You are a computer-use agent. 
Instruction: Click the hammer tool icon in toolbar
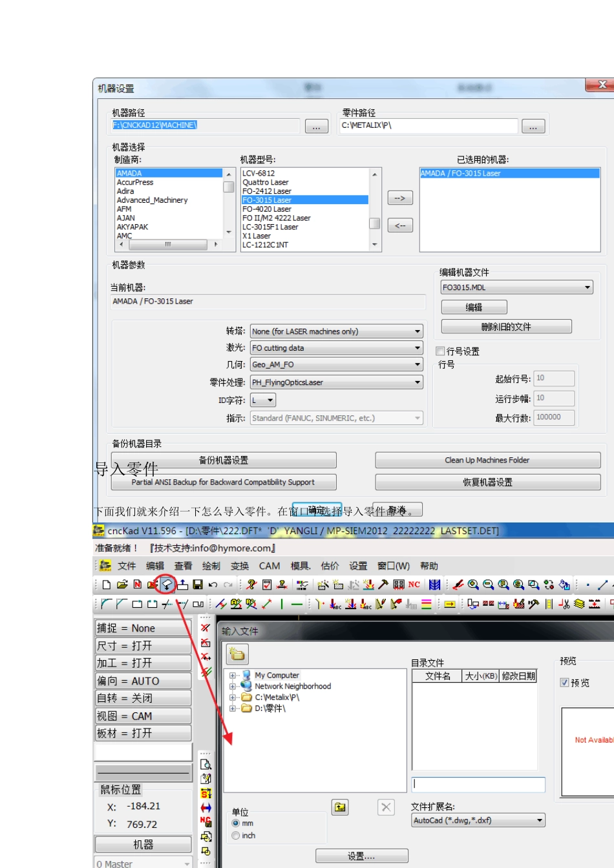383,585
